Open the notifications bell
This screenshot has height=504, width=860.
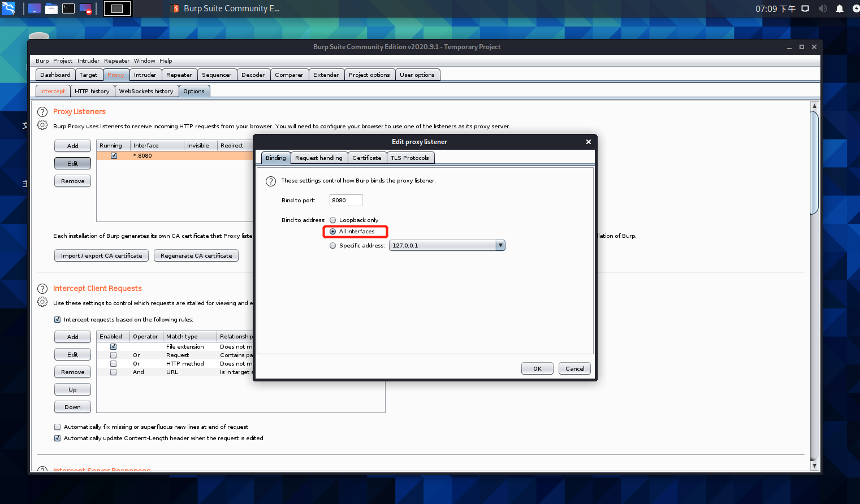[840, 8]
